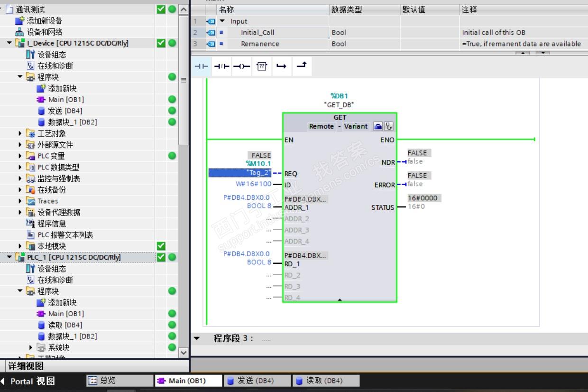Open GET block configuration toolbox icon
The width and height of the screenshot is (588, 392).
pyautogui.click(x=378, y=126)
